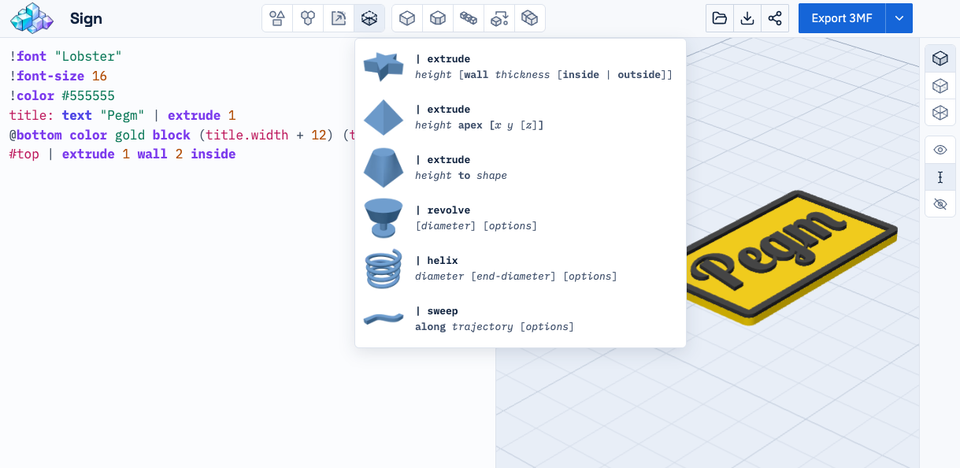Click the title: text "Pegm" code line
This screenshot has height=468, width=960.
[122, 115]
